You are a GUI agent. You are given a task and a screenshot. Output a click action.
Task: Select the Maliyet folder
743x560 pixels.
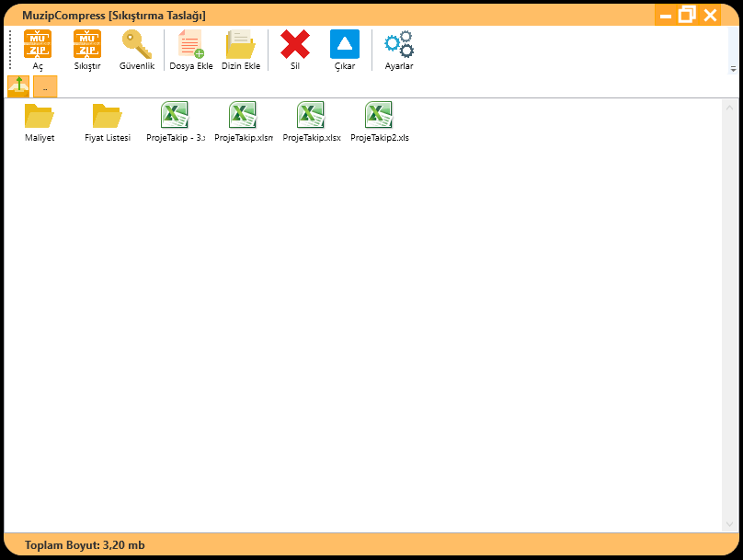coord(40,122)
